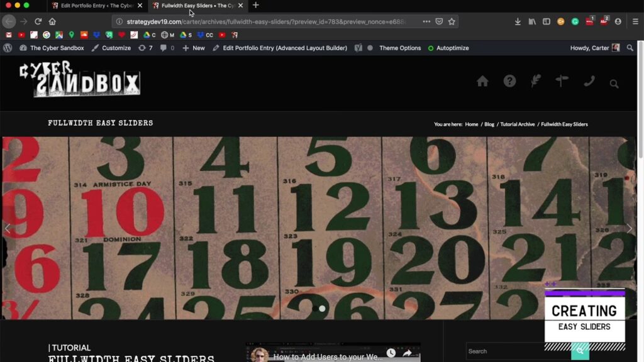Bookmark this page with star icon
644x362 pixels.
click(x=452, y=21)
